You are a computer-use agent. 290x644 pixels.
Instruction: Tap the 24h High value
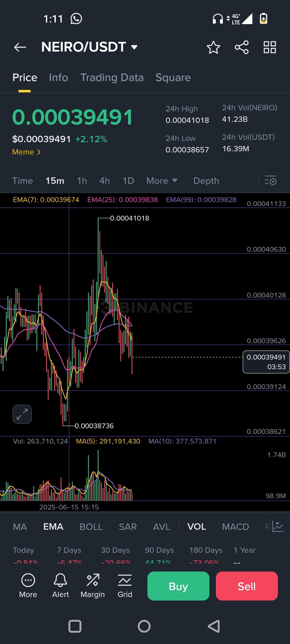pos(187,120)
